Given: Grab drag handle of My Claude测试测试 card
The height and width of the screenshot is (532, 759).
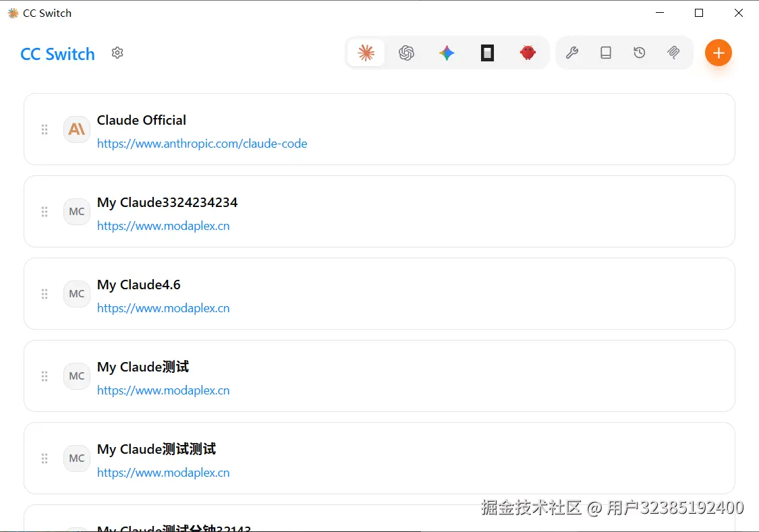Looking at the screenshot, I should pos(45,459).
